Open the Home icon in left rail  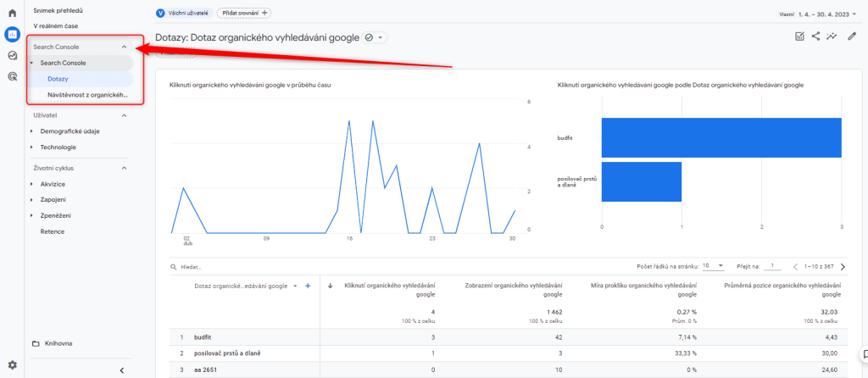pos(12,14)
